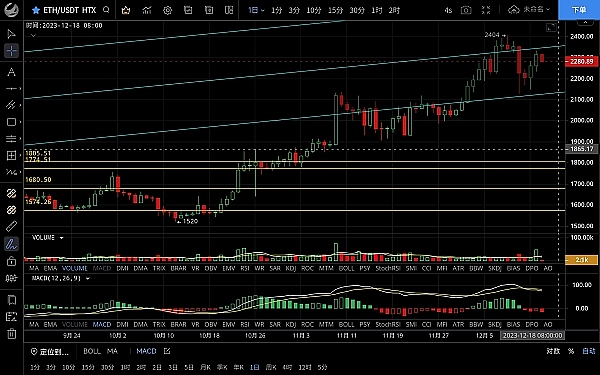Open the indicators icon in top toolbar
Screen dimensions: 600x375
pyautogui.click(x=147, y=10)
